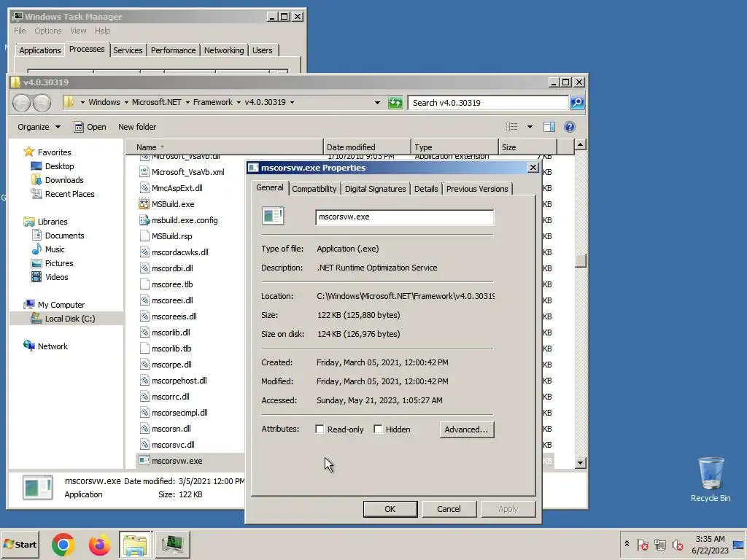This screenshot has width=747, height=560.
Task: Select the Performance tab in Task Manager
Action: [173, 50]
